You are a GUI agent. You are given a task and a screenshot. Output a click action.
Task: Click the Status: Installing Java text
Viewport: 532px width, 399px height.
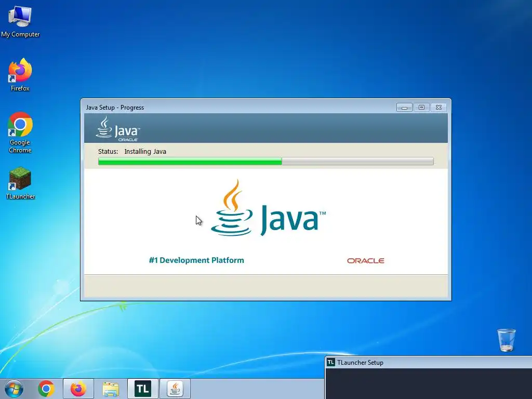click(132, 151)
